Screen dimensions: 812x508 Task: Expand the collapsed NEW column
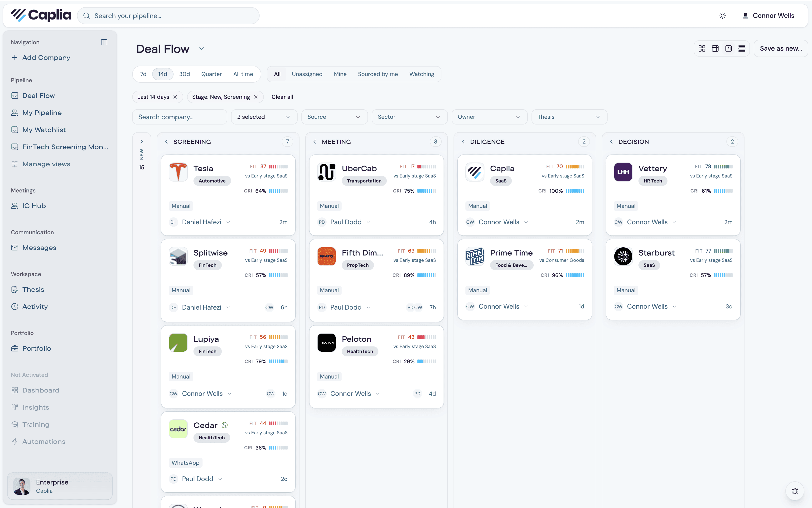[x=141, y=142]
